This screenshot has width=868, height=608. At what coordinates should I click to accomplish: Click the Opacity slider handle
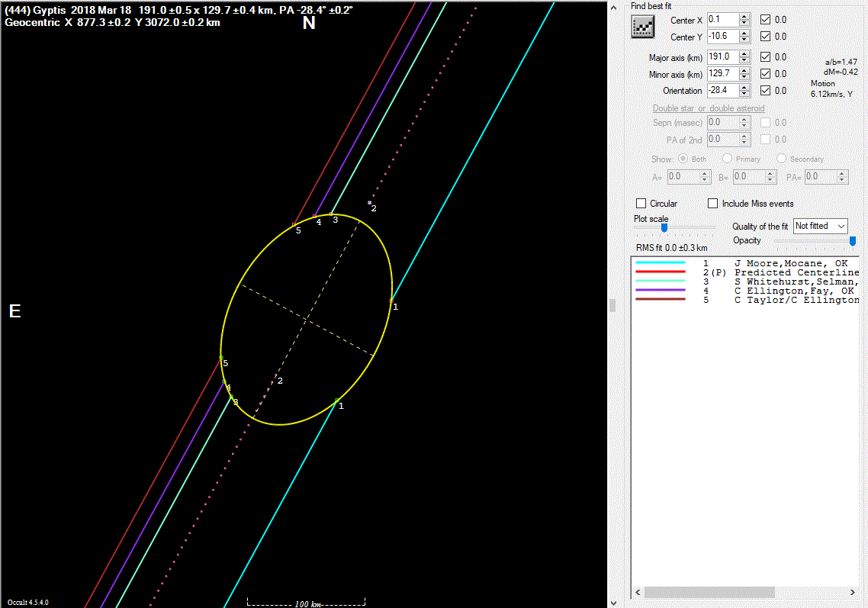coord(853,241)
